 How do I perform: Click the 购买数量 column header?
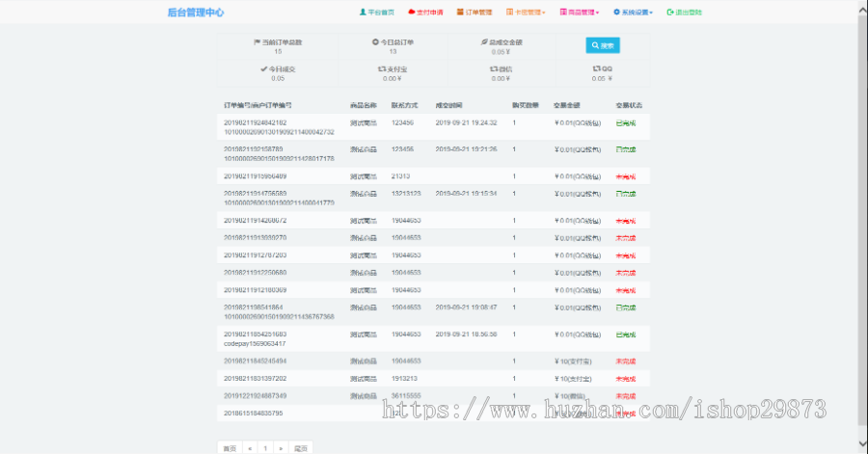tap(526, 105)
